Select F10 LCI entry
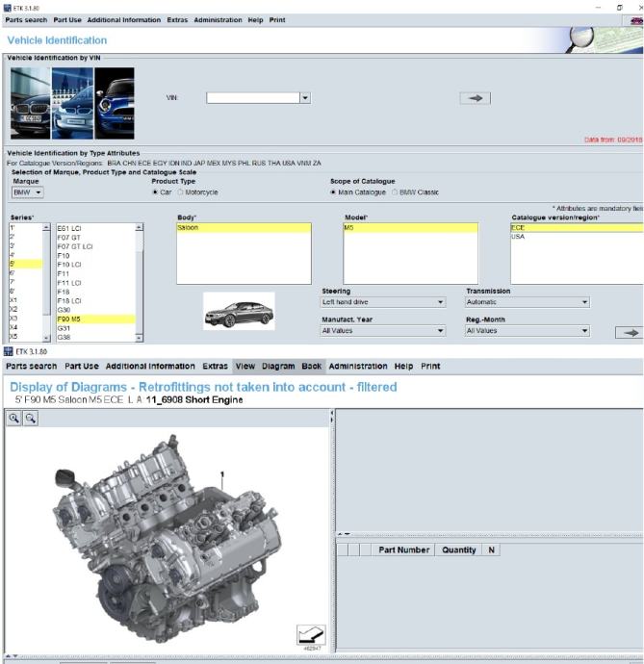This screenshot has width=644, height=664. [95, 265]
